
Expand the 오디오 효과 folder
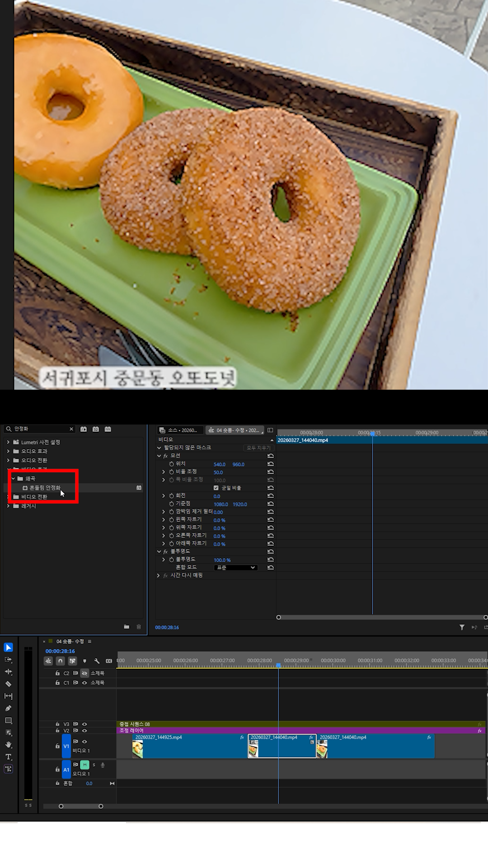8,451
